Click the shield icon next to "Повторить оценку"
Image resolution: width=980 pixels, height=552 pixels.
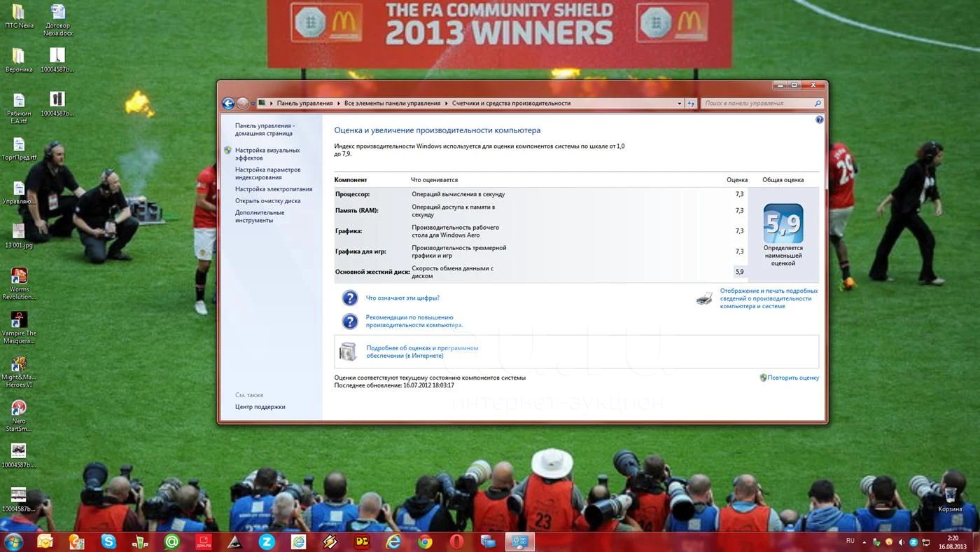(x=763, y=378)
